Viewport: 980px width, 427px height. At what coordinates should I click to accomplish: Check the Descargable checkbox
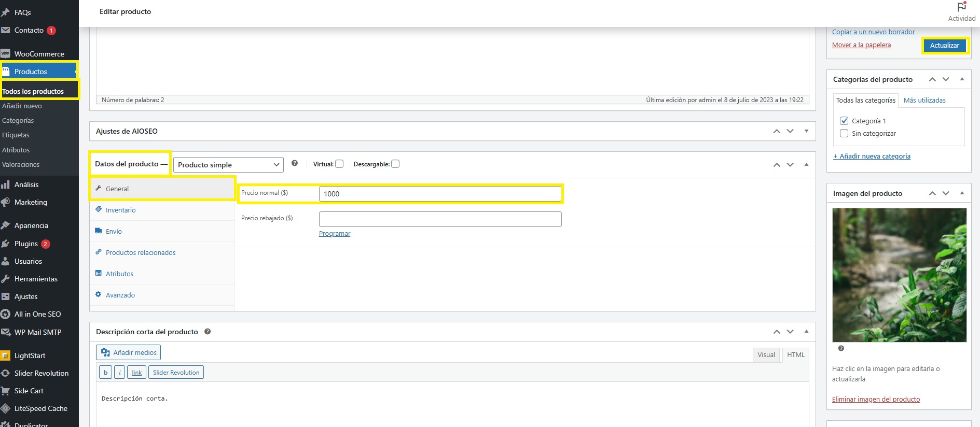click(x=395, y=164)
